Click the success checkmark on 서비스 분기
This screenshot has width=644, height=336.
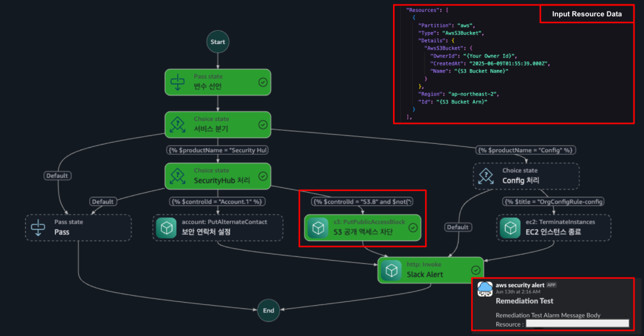(263, 125)
